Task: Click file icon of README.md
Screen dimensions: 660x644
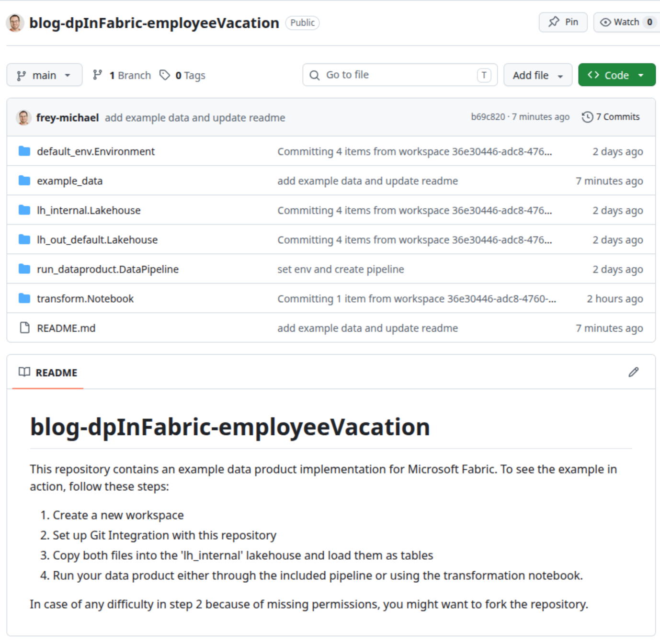Action: [24, 328]
